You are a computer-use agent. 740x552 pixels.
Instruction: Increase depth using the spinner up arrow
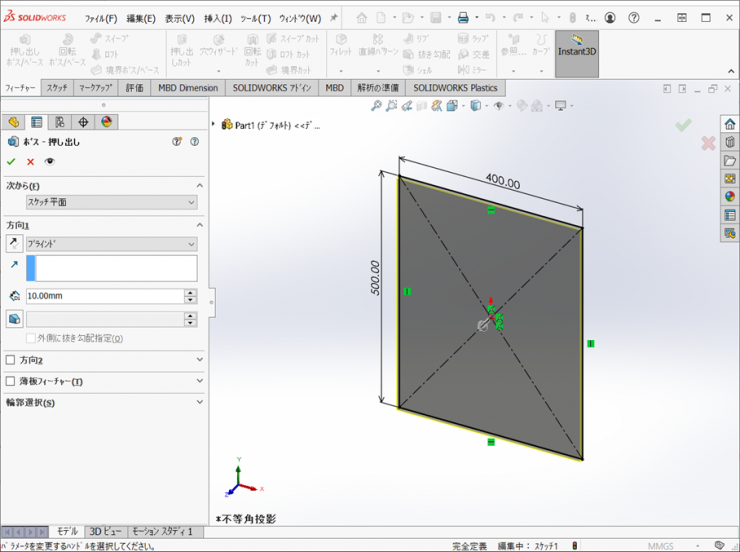(190, 292)
